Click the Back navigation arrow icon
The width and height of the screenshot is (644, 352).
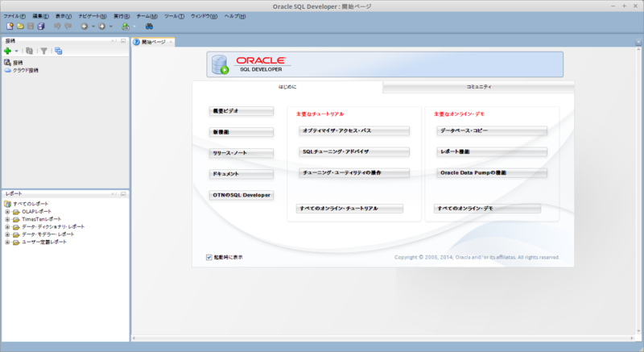(85, 27)
